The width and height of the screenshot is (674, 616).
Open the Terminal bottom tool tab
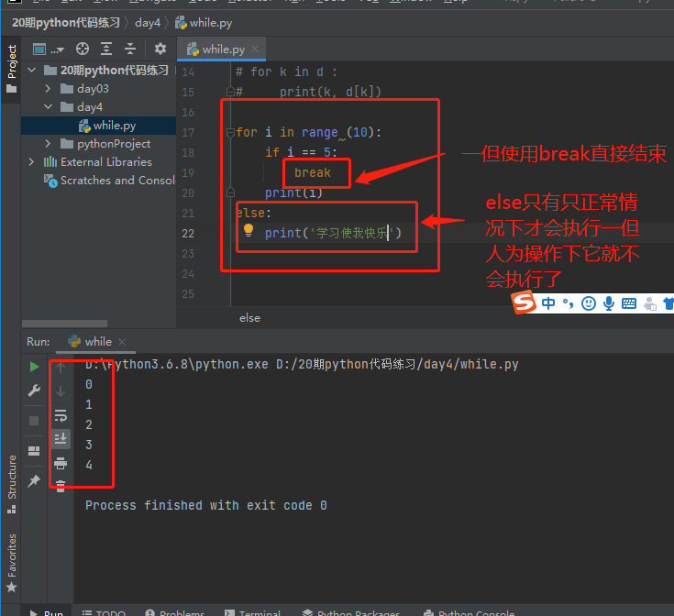[x=253, y=612]
